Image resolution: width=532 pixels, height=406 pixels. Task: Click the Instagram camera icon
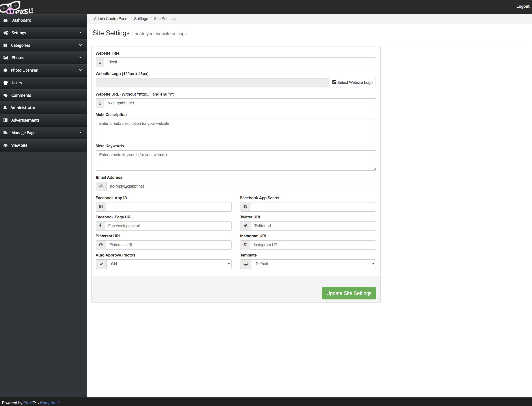[245, 245]
